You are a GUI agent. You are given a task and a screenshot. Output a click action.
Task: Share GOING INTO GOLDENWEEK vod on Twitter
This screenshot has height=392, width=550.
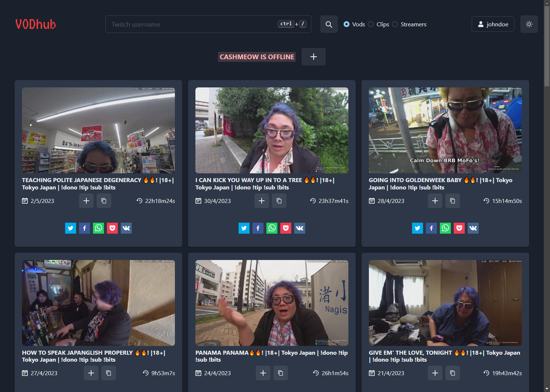(418, 228)
